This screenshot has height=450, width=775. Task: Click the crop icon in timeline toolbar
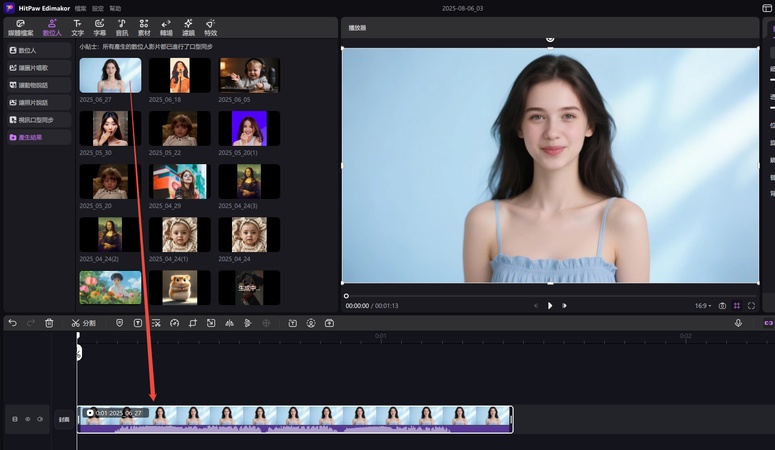(x=193, y=323)
